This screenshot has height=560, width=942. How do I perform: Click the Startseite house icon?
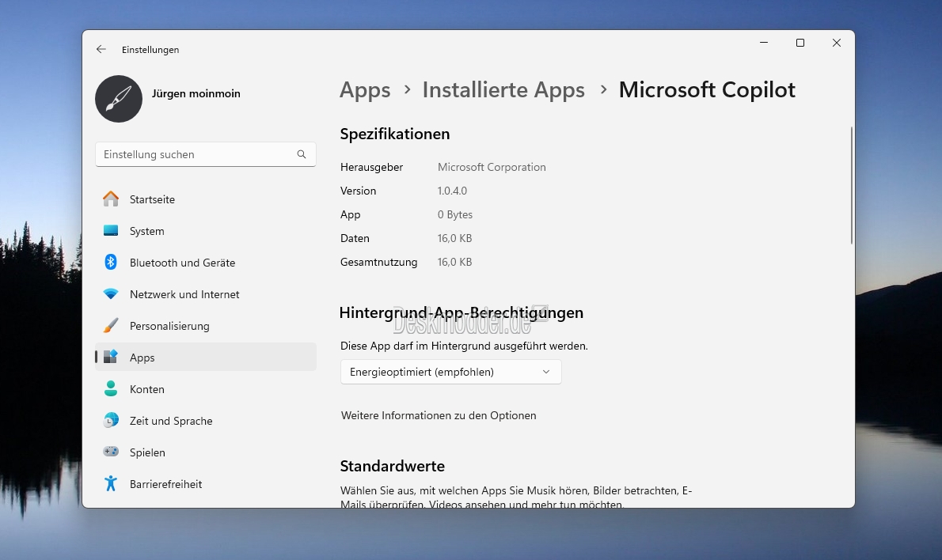(x=111, y=199)
